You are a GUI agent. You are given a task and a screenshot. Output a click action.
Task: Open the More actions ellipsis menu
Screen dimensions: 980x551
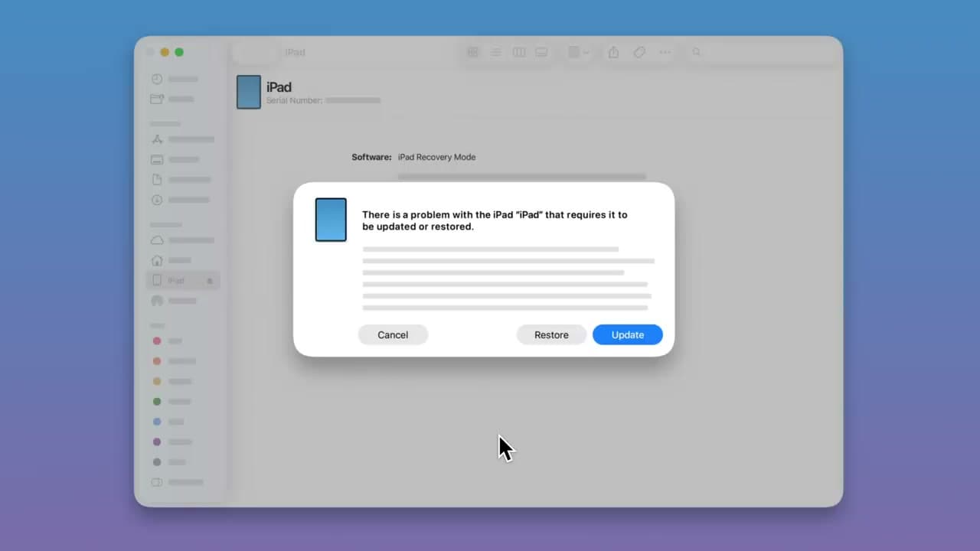[665, 52]
